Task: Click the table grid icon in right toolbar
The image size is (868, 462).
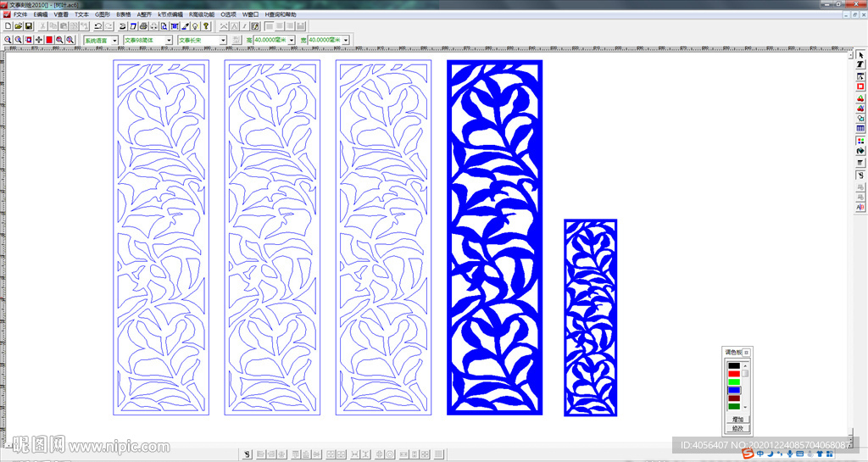Action: pyautogui.click(x=860, y=128)
